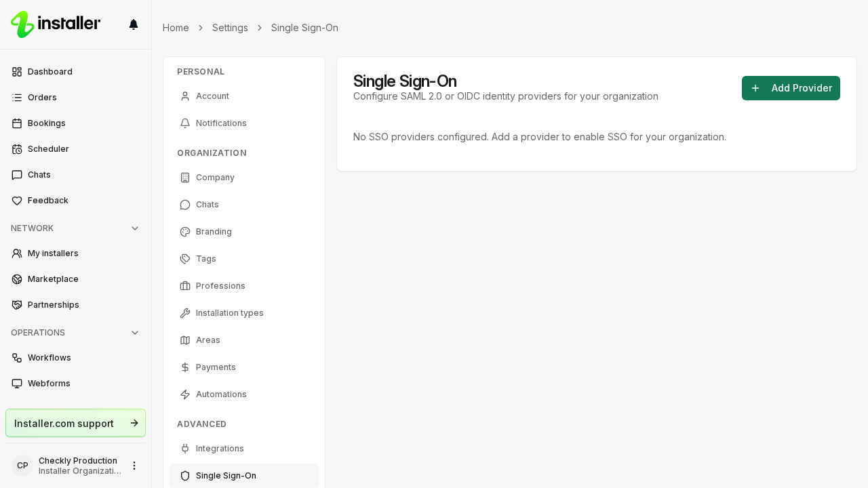This screenshot has height=488, width=868.
Task: Click the CP avatar
Action: (x=22, y=466)
